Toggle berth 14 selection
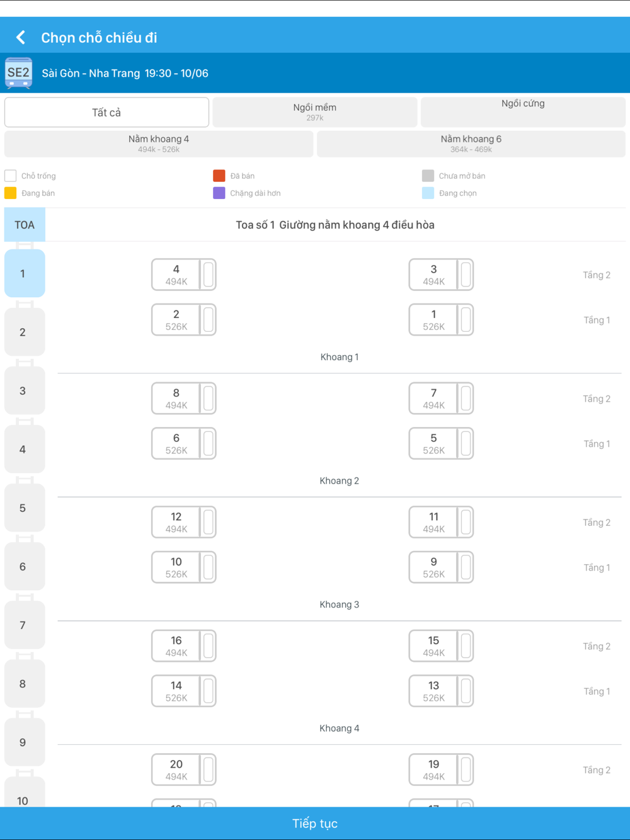The height and width of the screenshot is (840, 630). pyautogui.click(x=184, y=691)
